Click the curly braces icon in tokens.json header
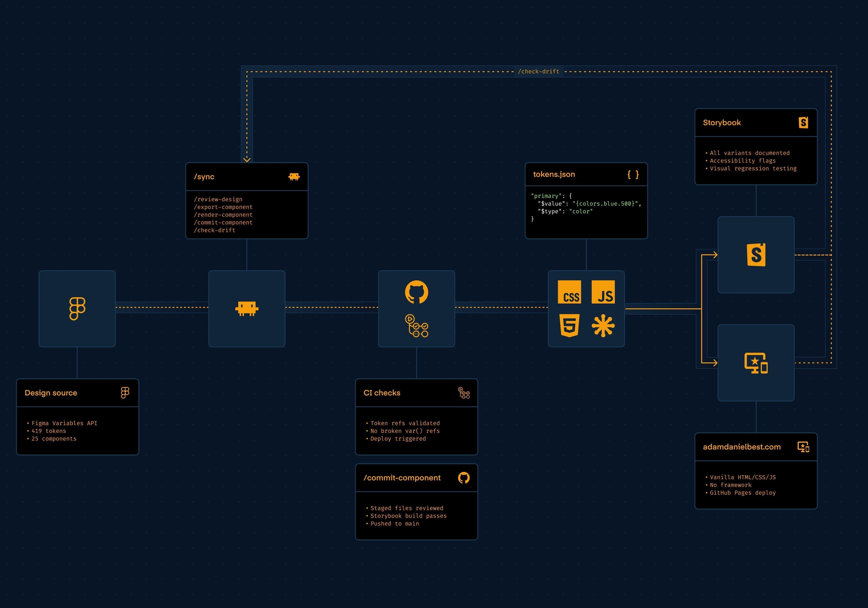 coord(633,174)
